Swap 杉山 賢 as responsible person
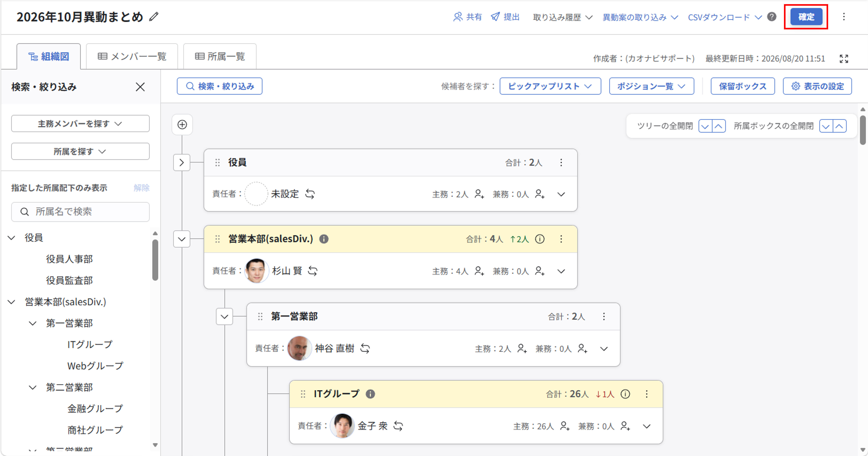This screenshot has width=868, height=456. coord(313,271)
